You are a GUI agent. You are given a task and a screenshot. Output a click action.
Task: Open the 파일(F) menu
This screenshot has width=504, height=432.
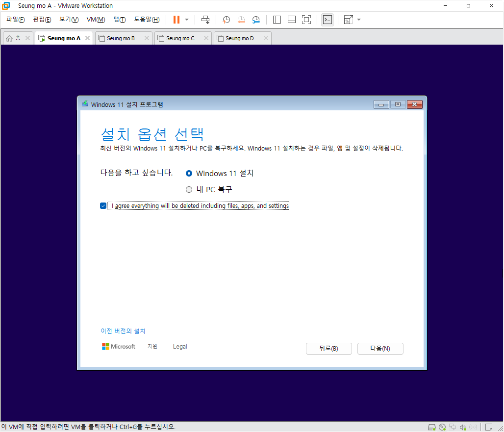point(15,20)
